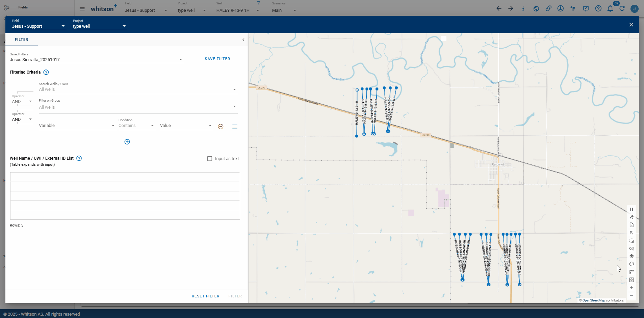Click the RESET FILTER button
Viewport: 644px width, 318px height.
[x=205, y=296]
